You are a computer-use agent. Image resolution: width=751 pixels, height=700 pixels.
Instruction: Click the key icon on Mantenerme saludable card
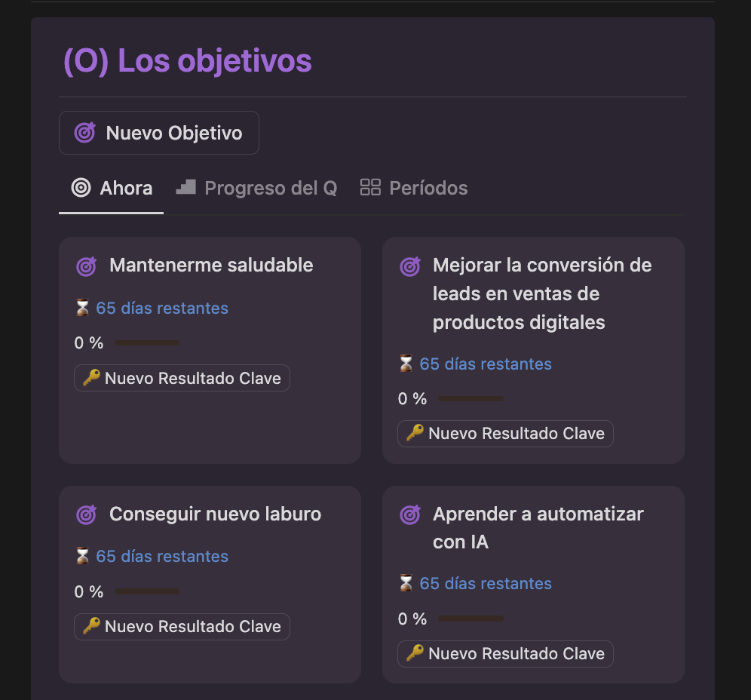click(90, 377)
